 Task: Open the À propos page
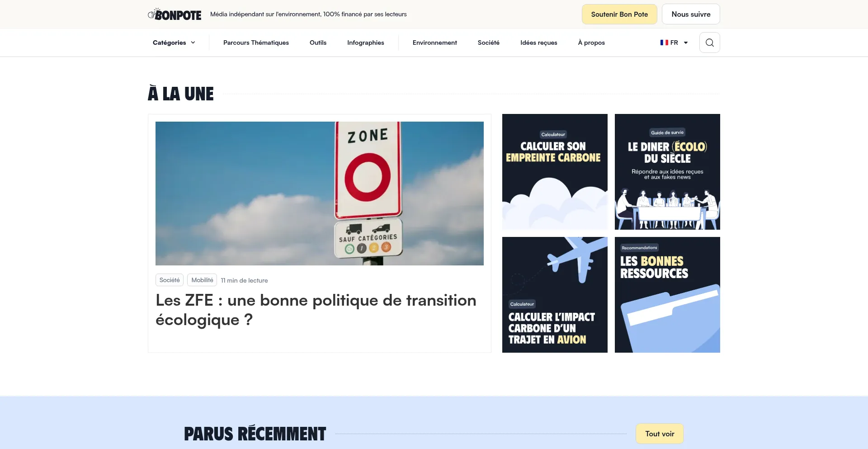coord(591,43)
